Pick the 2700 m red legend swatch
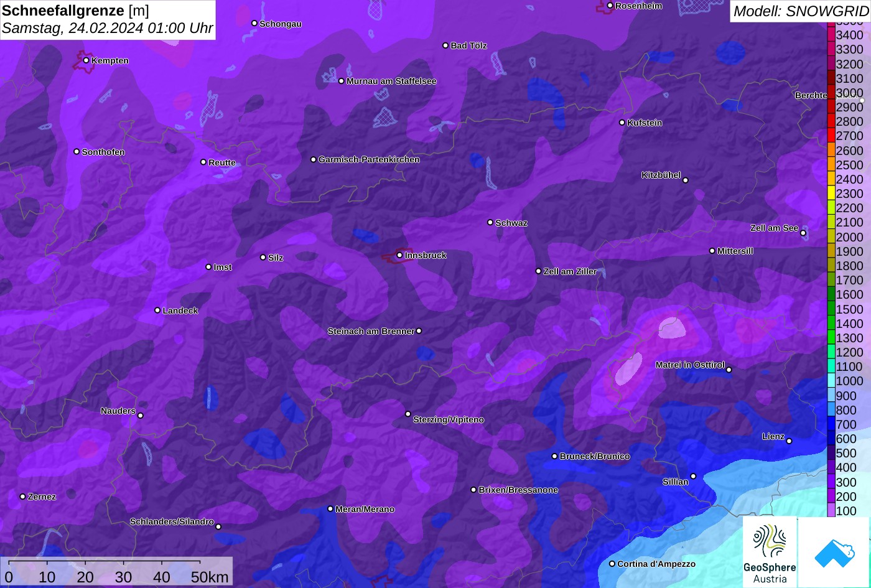This screenshot has width=871, height=588. (x=831, y=136)
